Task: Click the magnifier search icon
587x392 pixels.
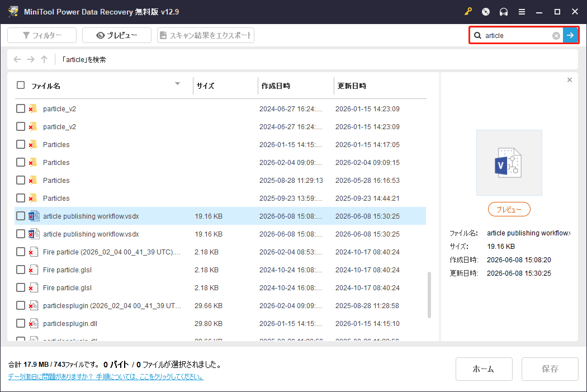Action: pyautogui.click(x=477, y=36)
